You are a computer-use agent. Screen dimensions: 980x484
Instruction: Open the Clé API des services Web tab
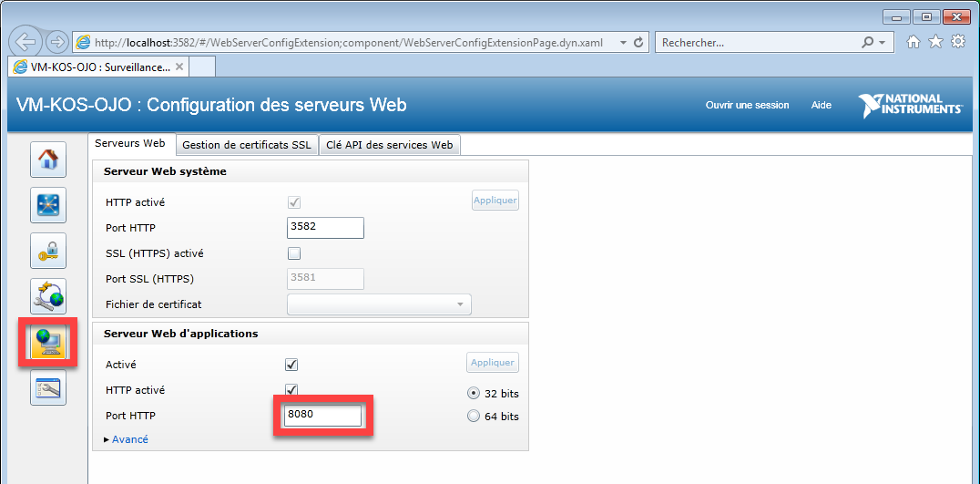[389, 145]
